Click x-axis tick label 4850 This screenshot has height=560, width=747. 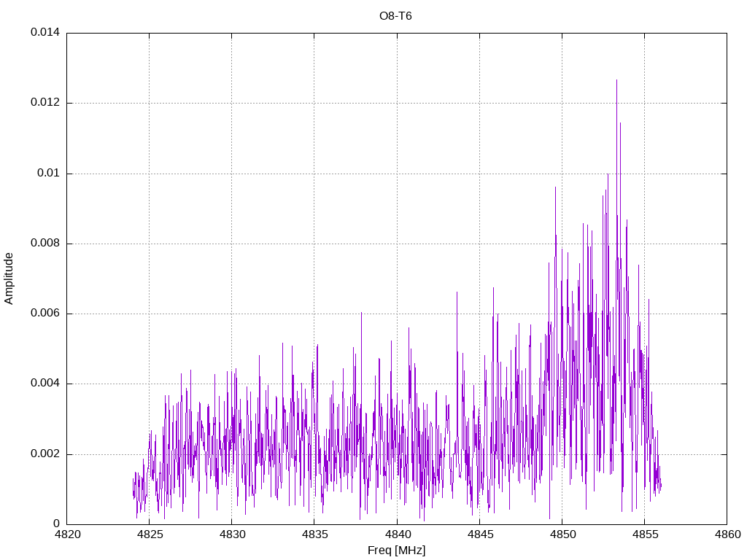[562, 534]
